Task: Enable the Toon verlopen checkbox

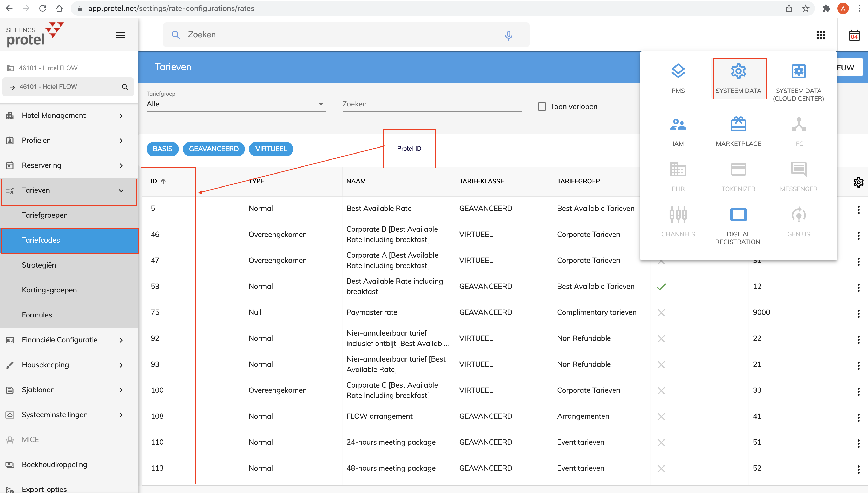Action: coord(542,107)
